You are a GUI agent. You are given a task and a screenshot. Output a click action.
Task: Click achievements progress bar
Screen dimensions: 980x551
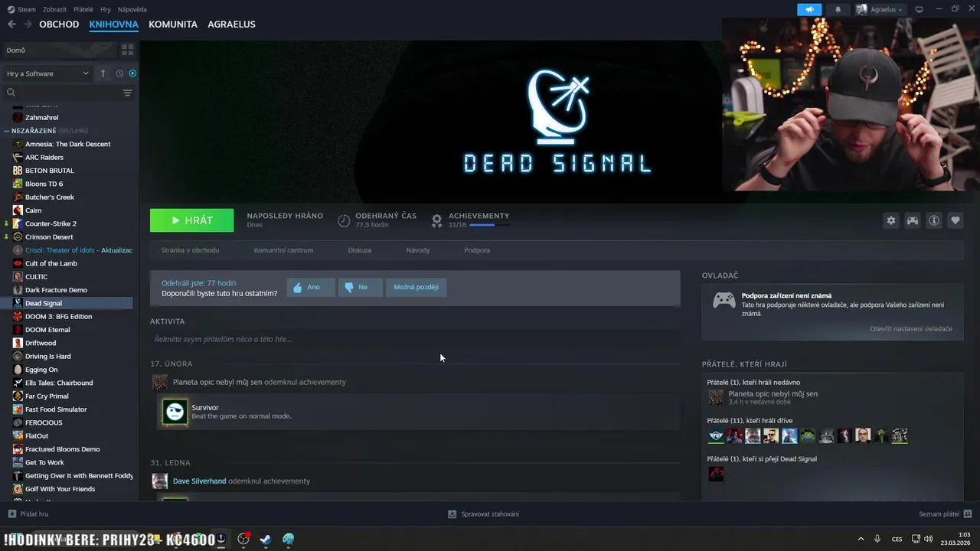[489, 225]
